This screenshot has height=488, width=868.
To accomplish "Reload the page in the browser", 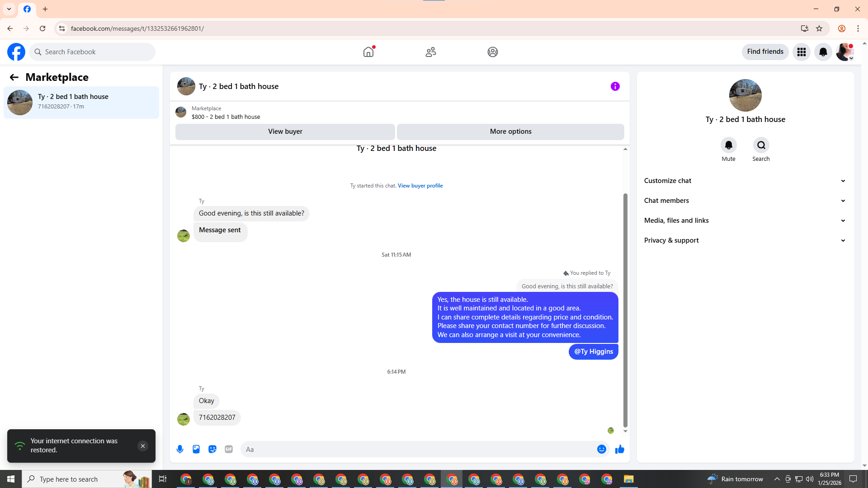I will [x=42, y=28].
